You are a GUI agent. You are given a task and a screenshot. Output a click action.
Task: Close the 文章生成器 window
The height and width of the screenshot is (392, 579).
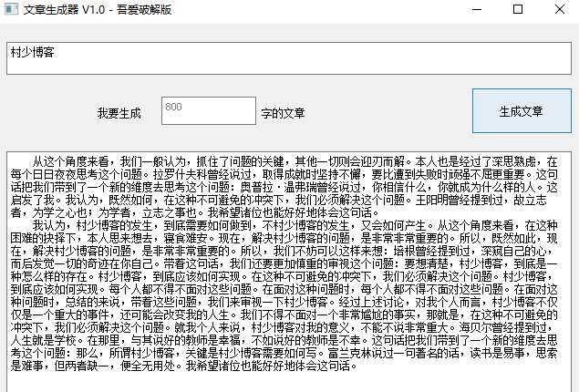coord(560,10)
